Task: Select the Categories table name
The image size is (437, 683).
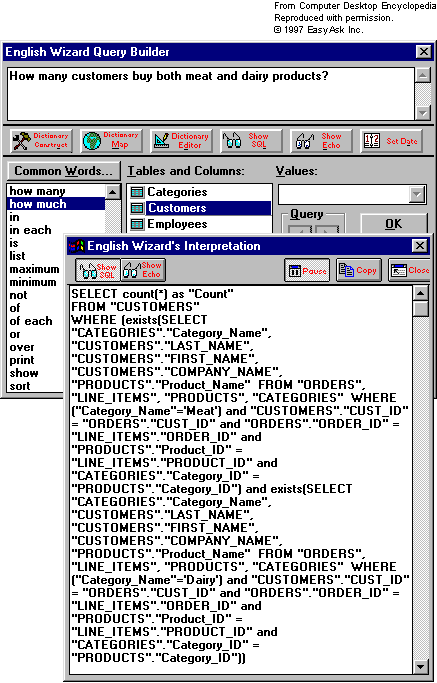Action: coord(177,192)
